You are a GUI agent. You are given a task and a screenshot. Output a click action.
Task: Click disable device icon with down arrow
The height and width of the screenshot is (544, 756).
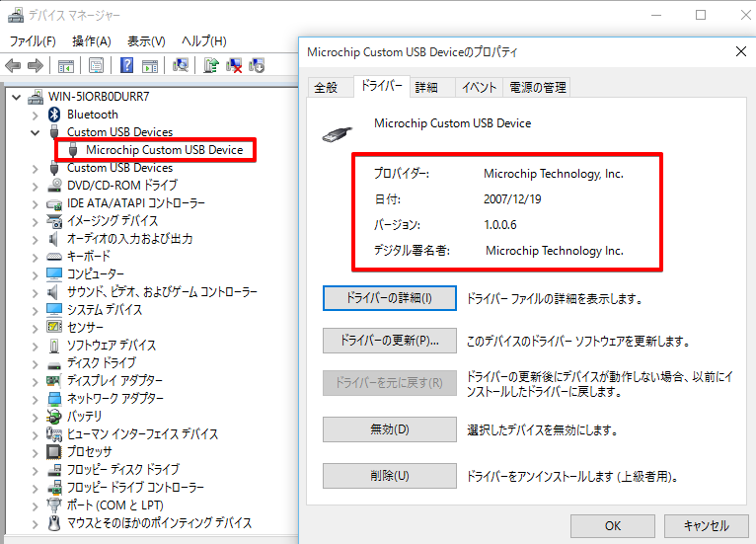(x=257, y=65)
